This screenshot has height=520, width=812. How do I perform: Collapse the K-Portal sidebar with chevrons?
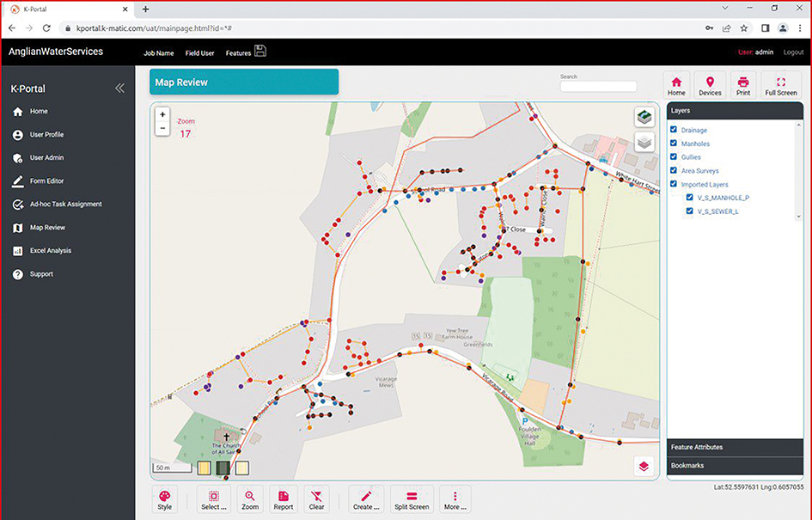click(x=119, y=89)
